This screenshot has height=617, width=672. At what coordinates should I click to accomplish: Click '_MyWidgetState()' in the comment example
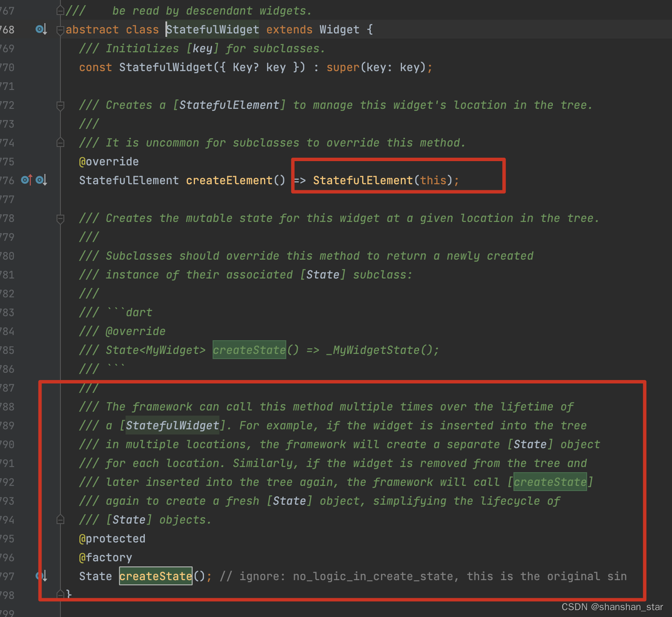point(380,350)
